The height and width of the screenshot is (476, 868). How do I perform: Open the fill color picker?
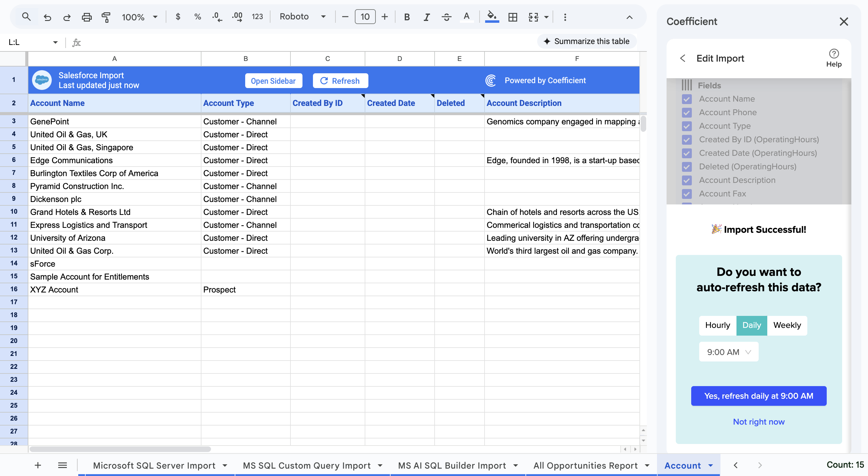pos(492,17)
